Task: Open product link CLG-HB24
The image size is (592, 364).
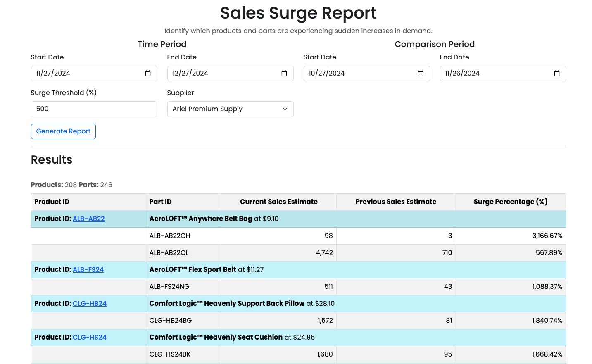Action: [90, 304]
